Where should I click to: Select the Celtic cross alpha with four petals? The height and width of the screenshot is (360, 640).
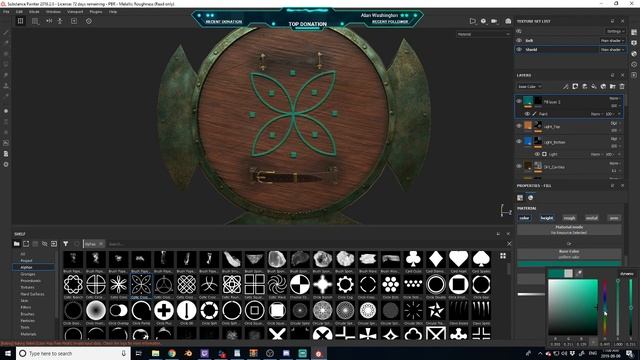click(x=141, y=284)
